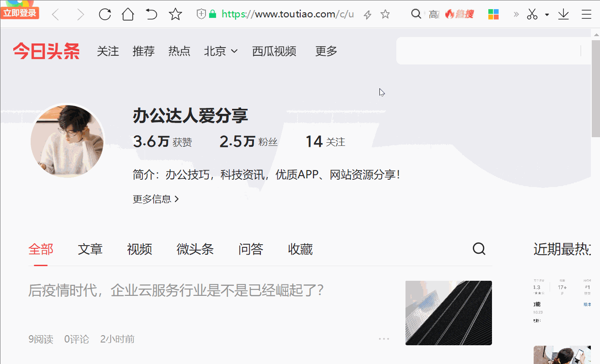Open the downloads icon in toolbar

coord(563,15)
